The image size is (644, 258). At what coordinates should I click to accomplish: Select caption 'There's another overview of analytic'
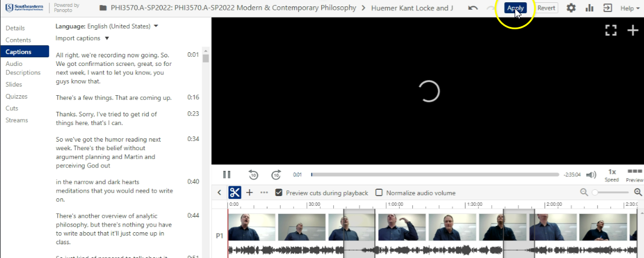pyautogui.click(x=114, y=229)
